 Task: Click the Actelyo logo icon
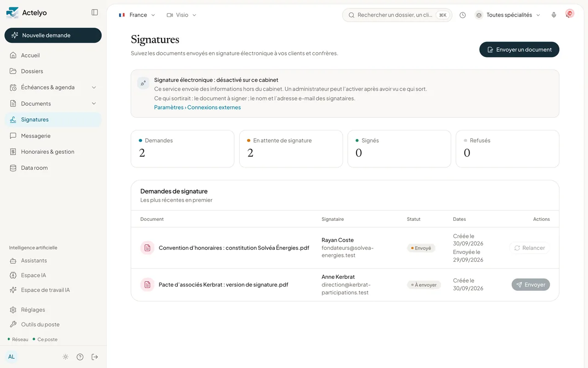[x=12, y=13]
